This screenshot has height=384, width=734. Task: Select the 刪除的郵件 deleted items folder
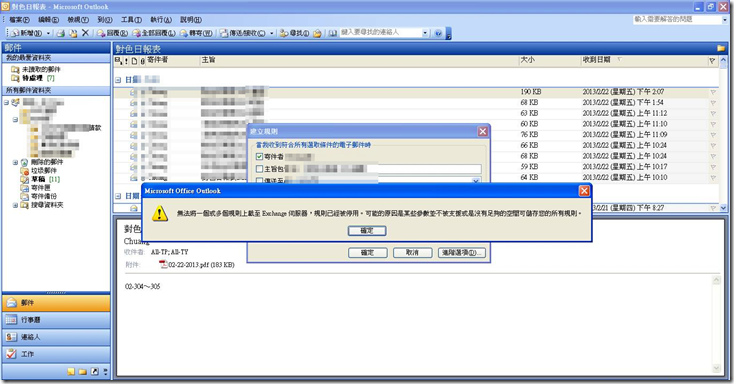(x=47, y=162)
